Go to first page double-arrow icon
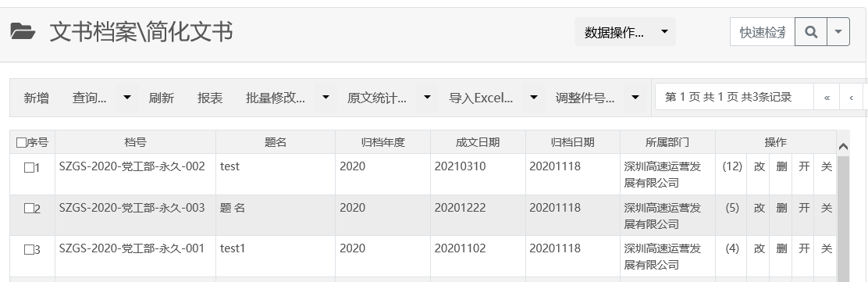The image size is (868, 282). (827, 98)
